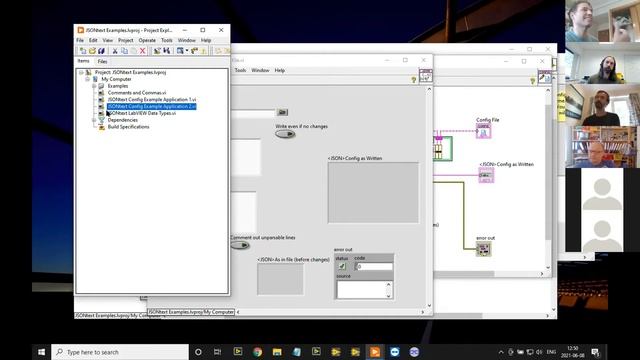Click the Cut scissors toolbar icon
The image size is (640, 360).
[x=115, y=51]
